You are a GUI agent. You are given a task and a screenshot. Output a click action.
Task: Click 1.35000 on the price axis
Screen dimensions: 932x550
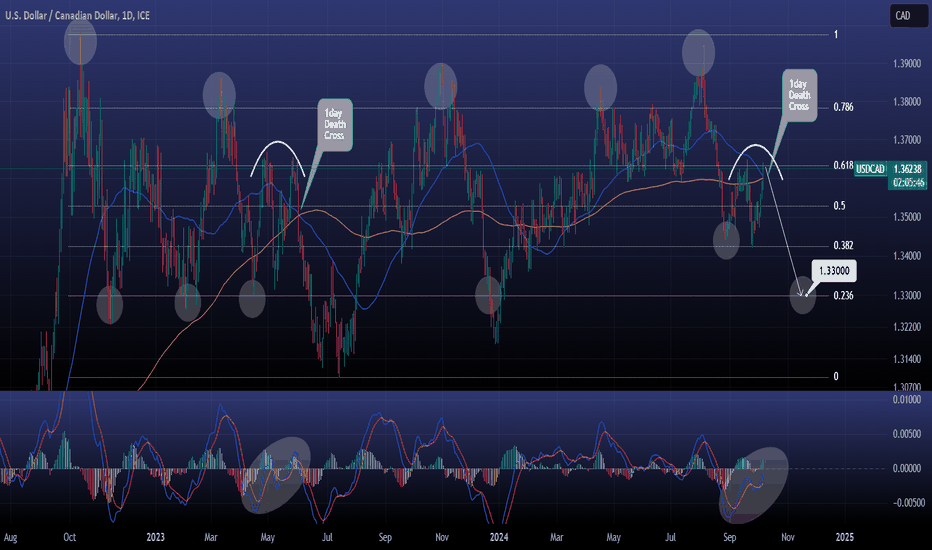(x=907, y=217)
